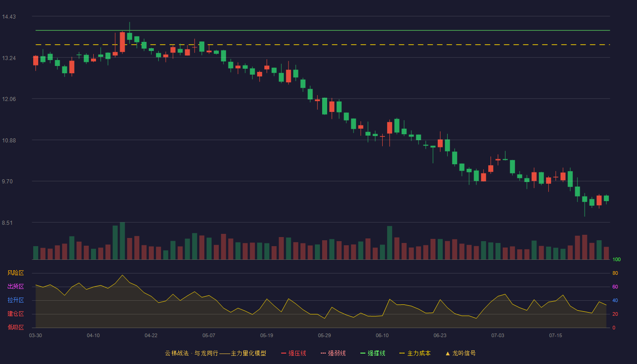Click the 05-19 date label
This screenshot has height=364, width=637.
click(x=267, y=335)
